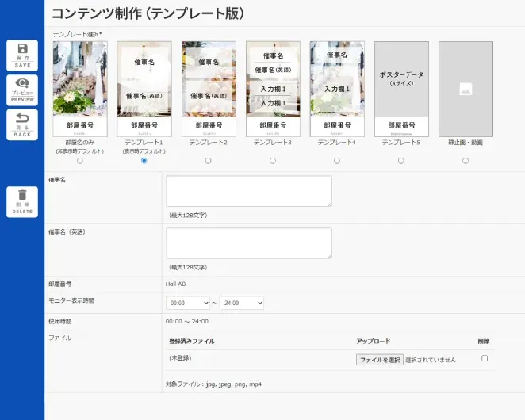
Task: Click into the 催事名 text area
Action: pyautogui.click(x=249, y=191)
